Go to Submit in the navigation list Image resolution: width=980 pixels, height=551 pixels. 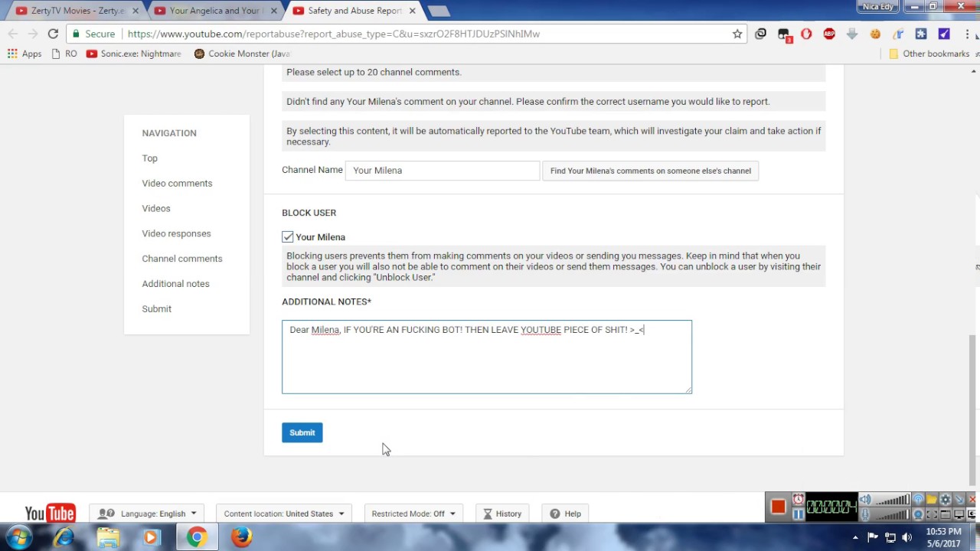156,309
